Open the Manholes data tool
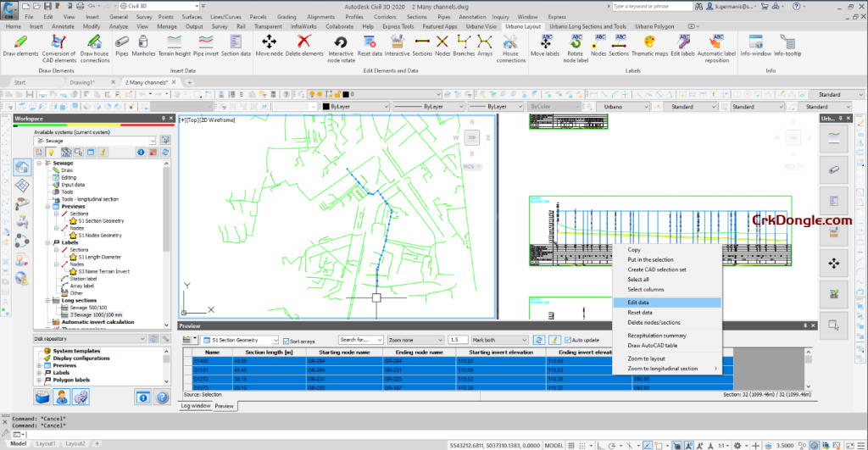868x450 pixels. click(x=143, y=46)
